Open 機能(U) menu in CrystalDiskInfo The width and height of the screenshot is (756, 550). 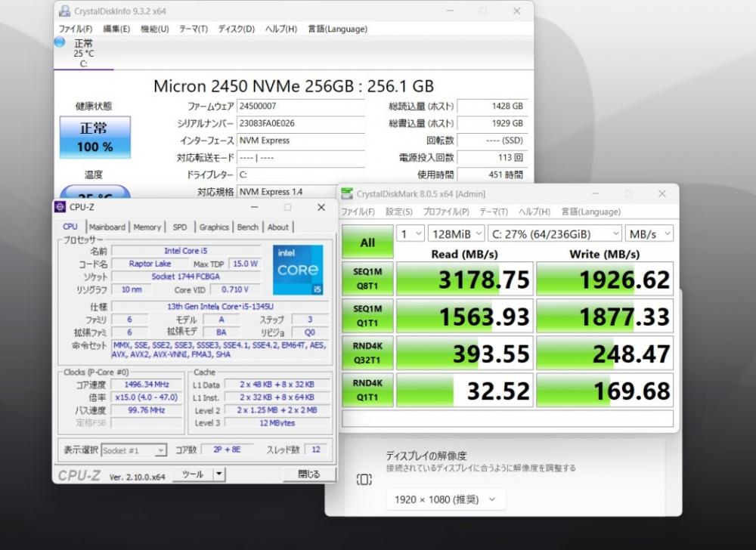point(155,29)
